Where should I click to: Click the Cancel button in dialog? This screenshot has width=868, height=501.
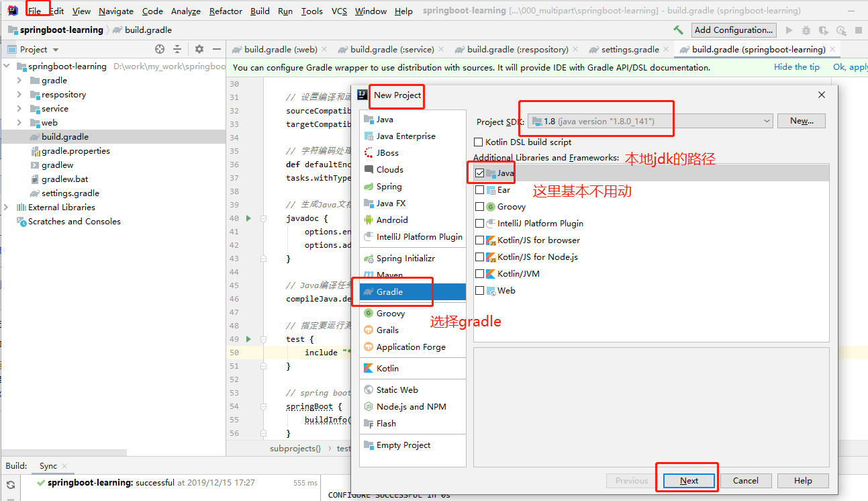coord(745,480)
